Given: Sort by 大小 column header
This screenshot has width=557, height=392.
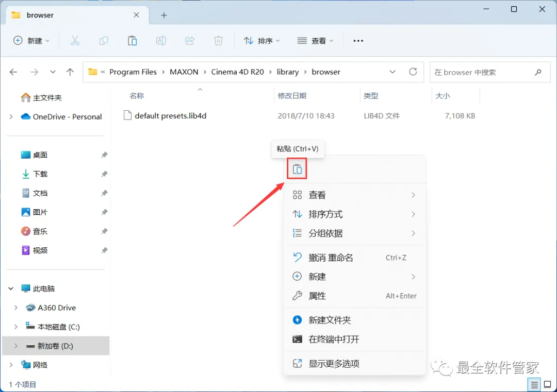Looking at the screenshot, I should [x=443, y=96].
